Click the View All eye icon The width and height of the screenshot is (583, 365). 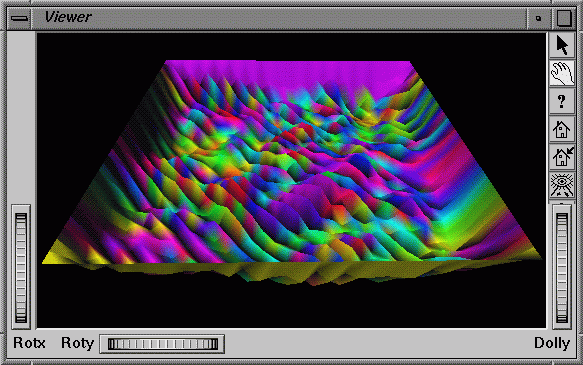[562, 185]
